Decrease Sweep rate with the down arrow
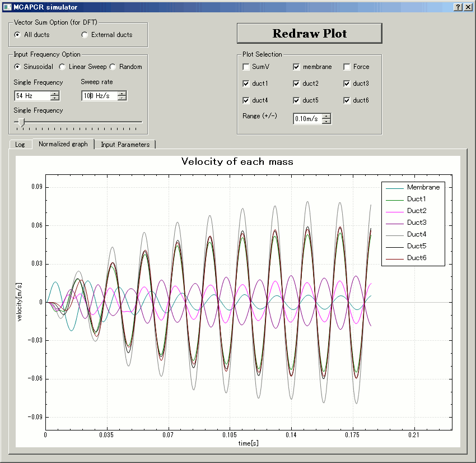Screen dimensions: 476x463 (x=122, y=98)
